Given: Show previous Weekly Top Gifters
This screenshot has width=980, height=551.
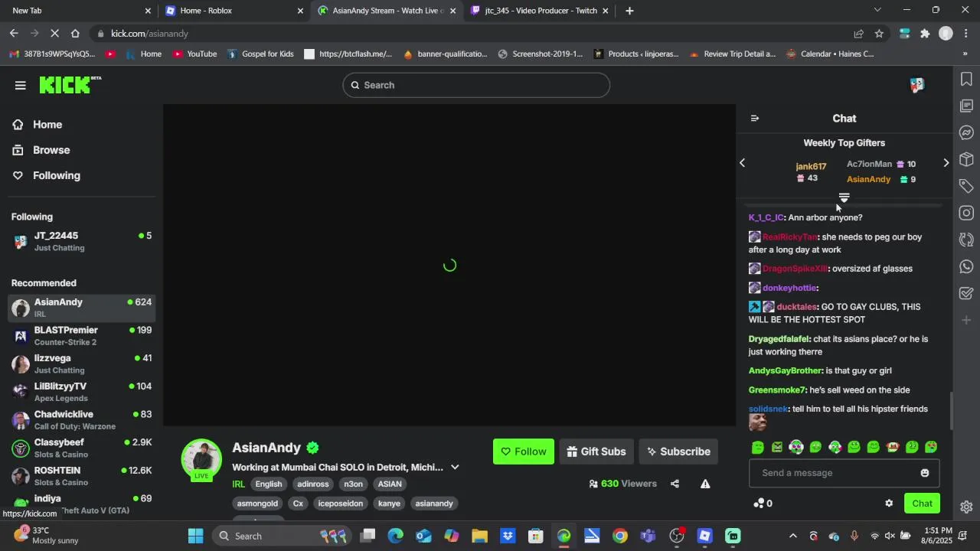Looking at the screenshot, I should pos(742,163).
